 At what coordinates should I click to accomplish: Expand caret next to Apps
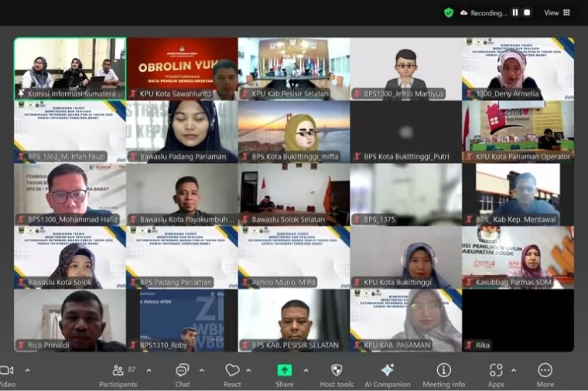[514, 370]
